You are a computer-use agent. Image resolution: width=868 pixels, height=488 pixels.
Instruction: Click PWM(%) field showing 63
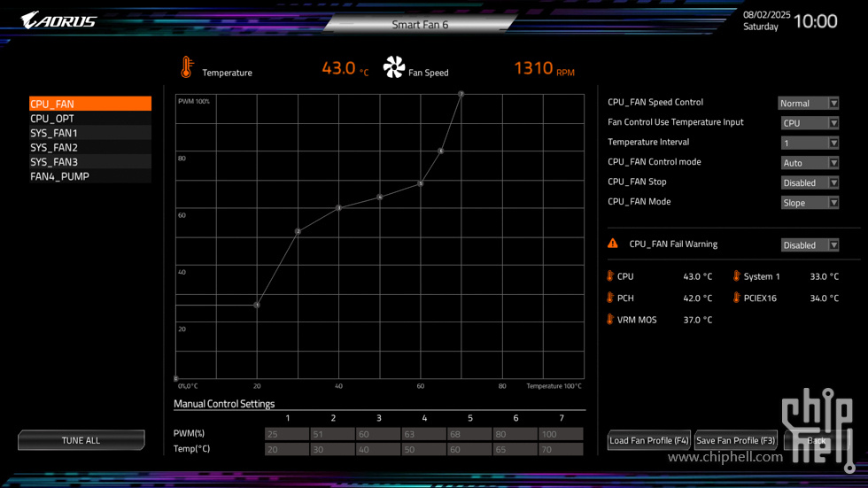tap(424, 434)
